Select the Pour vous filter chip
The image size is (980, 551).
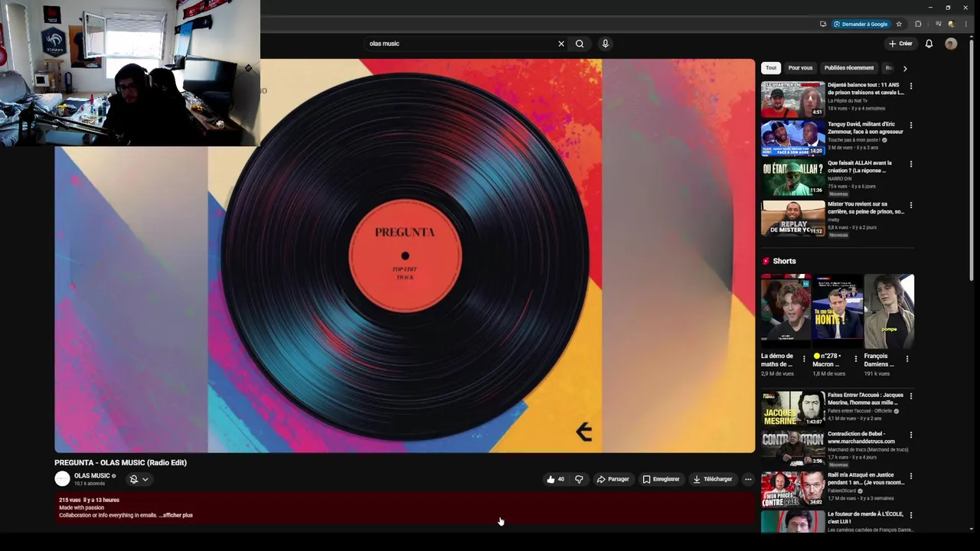click(x=800, y=68)
